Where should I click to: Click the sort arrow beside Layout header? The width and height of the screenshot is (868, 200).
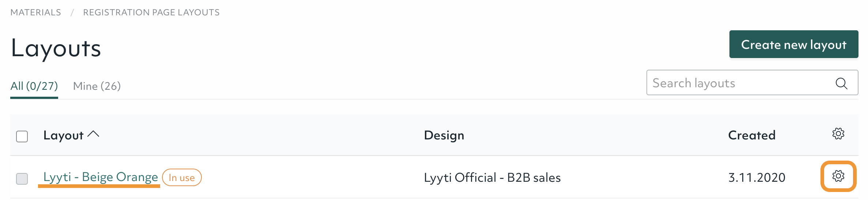[x=93, y=134]
